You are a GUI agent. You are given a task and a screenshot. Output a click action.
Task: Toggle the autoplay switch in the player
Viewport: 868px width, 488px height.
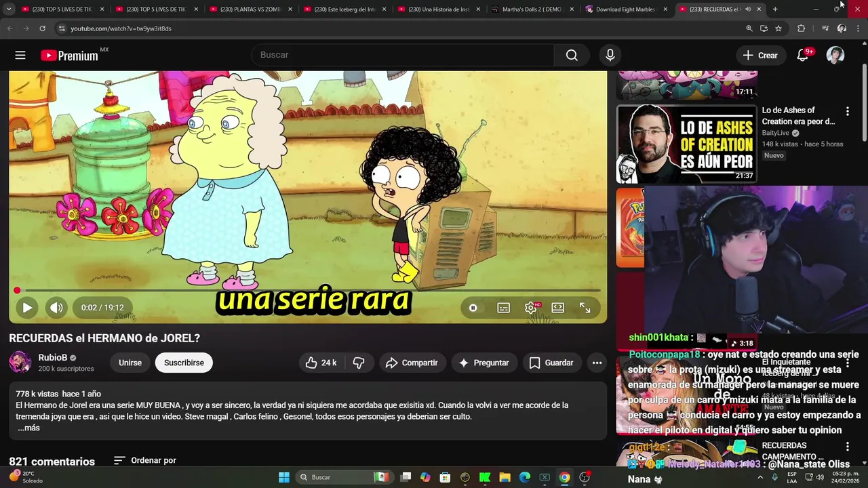click(473, 308)
